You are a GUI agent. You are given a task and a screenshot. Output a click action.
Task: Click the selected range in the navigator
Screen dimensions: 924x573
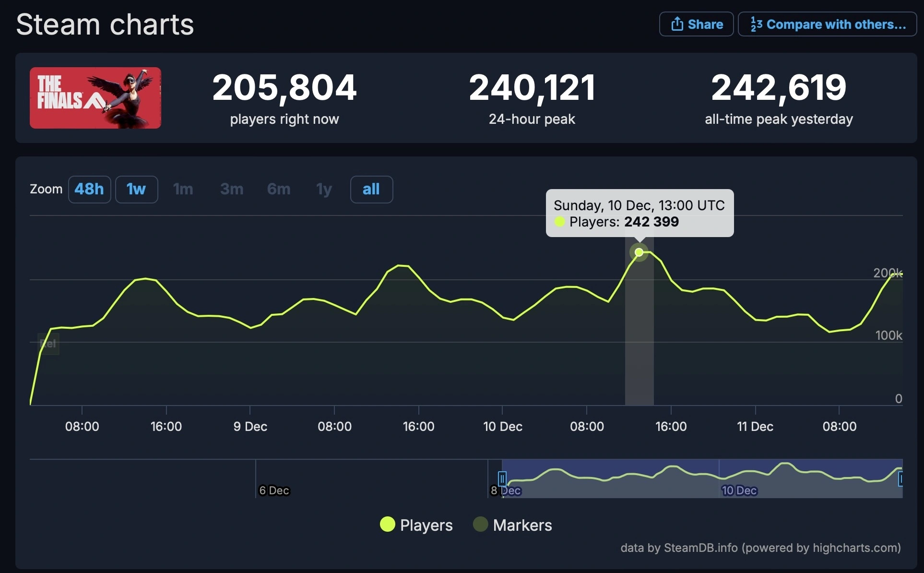[x=702, y=478]
